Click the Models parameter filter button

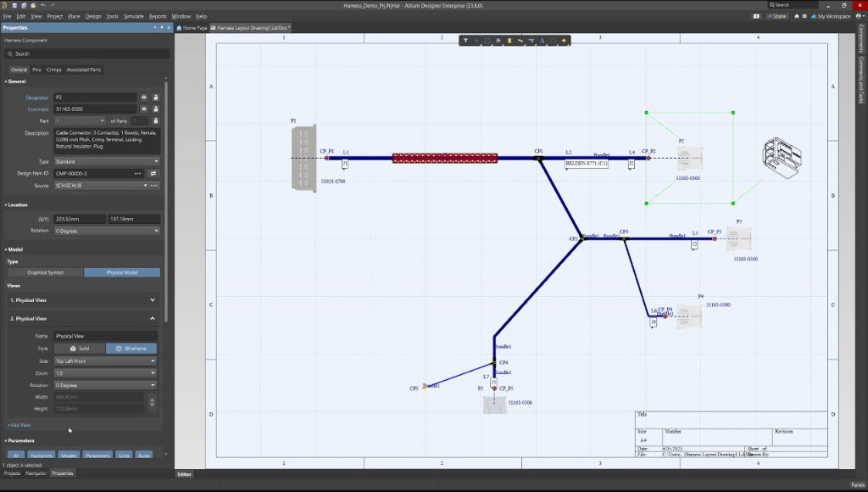coord(69,456)
